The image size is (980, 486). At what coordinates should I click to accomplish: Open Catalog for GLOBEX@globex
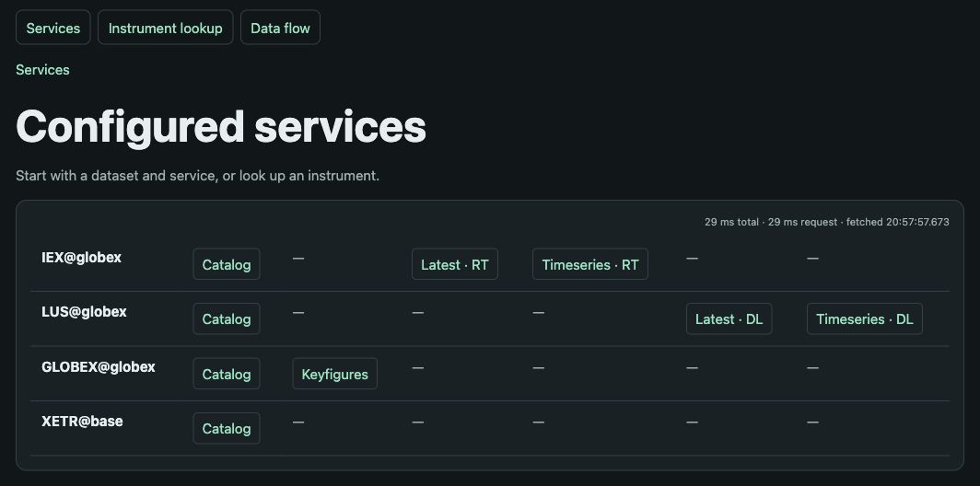[227, 374]
